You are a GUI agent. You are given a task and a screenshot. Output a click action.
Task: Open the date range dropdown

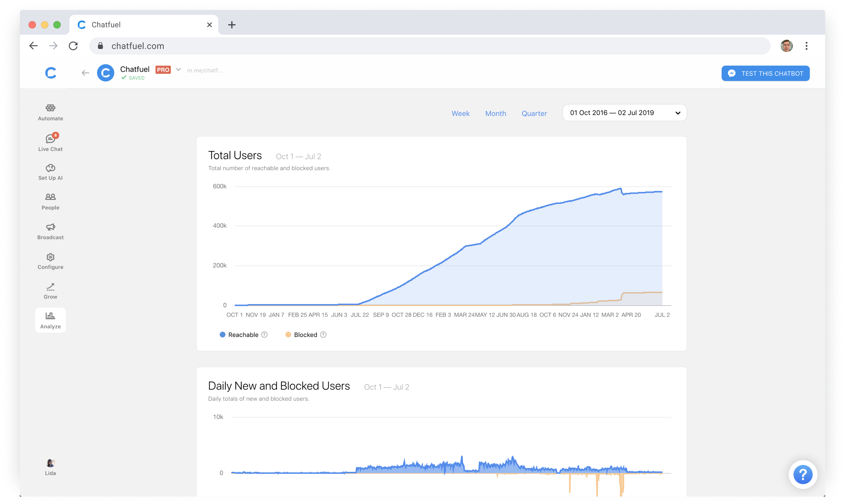(624, 113)
